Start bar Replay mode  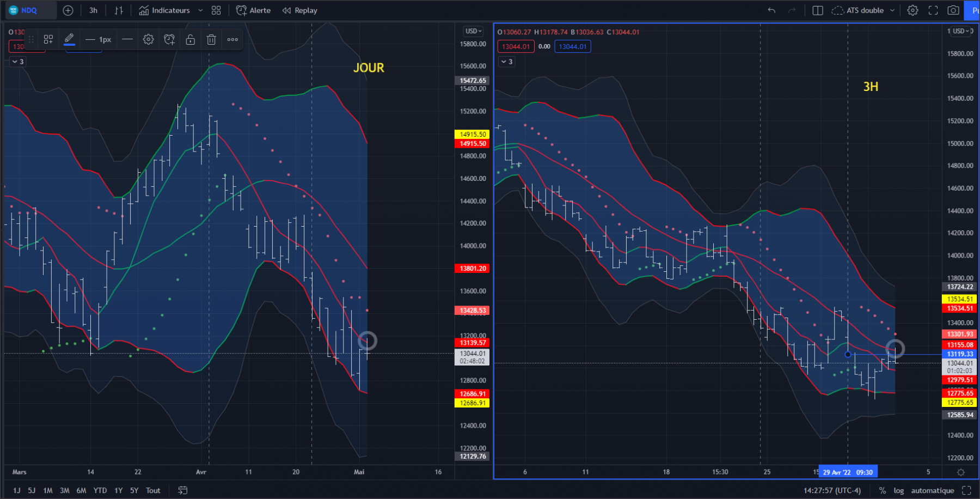[x=300, y=10]
